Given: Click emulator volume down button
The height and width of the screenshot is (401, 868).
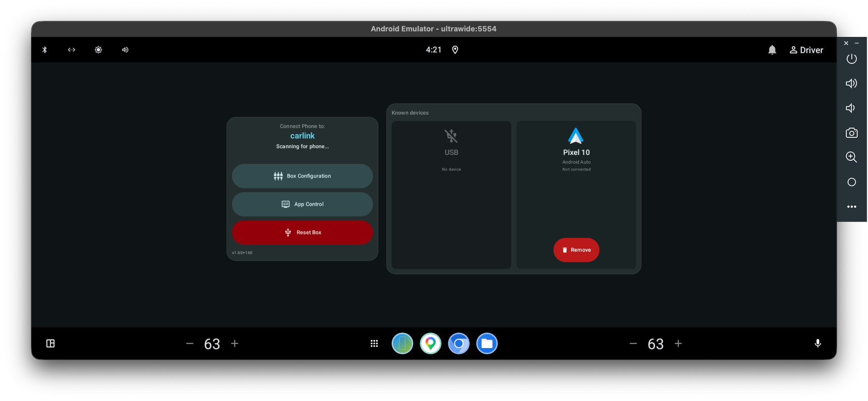Looking at the screenshot, I should pos(851,108).
